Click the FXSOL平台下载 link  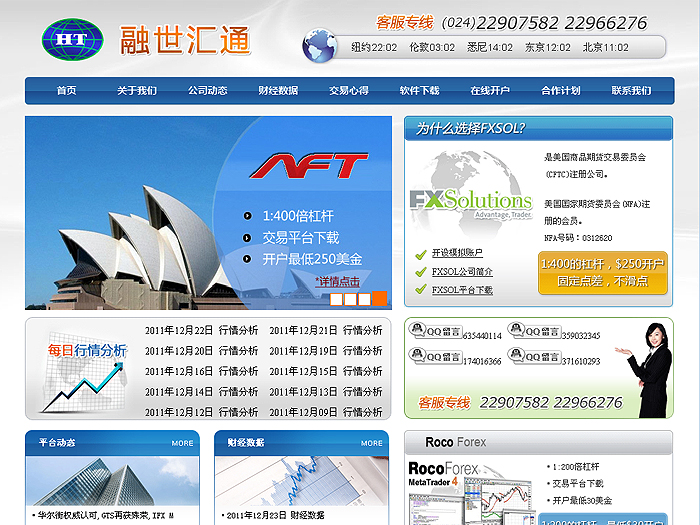click(x=462, y=290)
